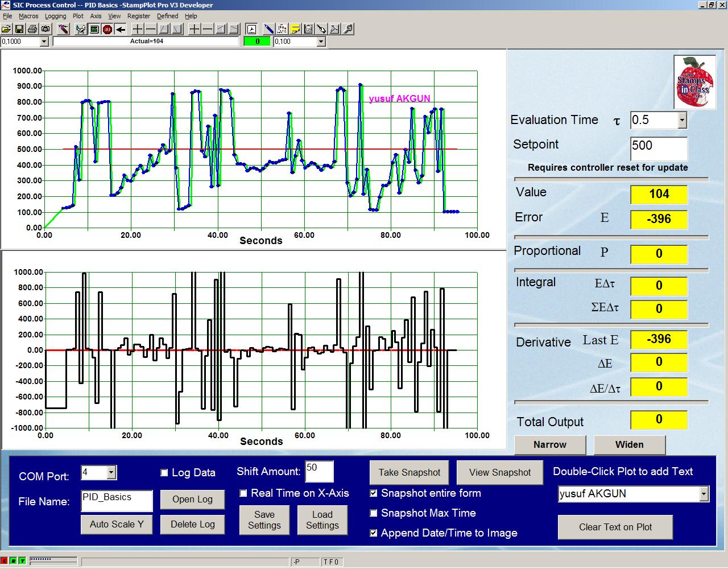Click the Take Snapshot button

point(409,472)
